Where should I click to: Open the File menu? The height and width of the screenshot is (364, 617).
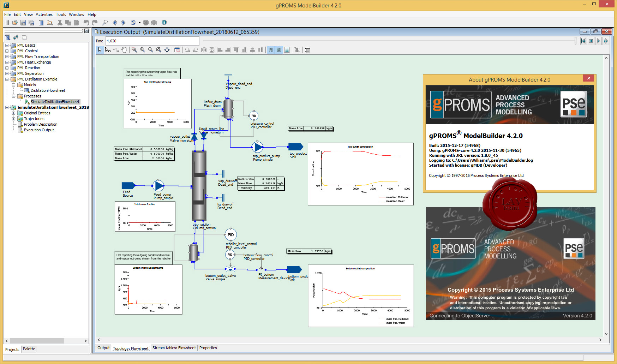click(7, 14)
